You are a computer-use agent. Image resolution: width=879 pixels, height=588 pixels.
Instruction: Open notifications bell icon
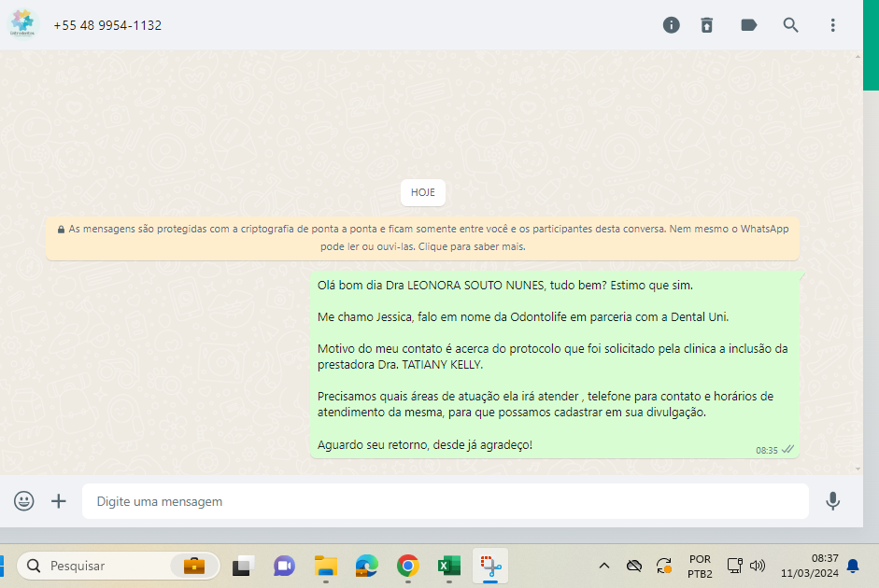[x=853, y=567]
